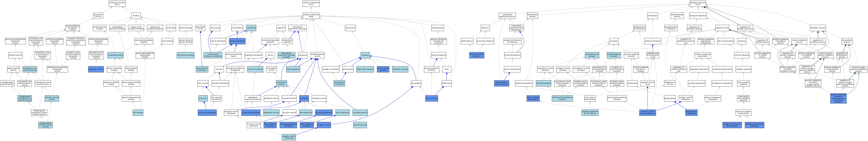Screen dimensions: 868x141
Task: Click 'voltage-gated chloride channel activity' node
Action: click(45, 125)
